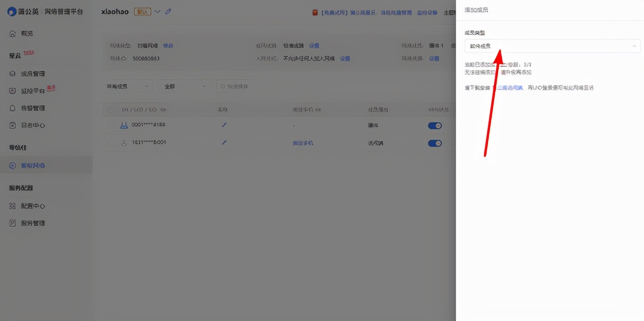
Task: Click the router device icon on the first member
Action: (124, 125)
